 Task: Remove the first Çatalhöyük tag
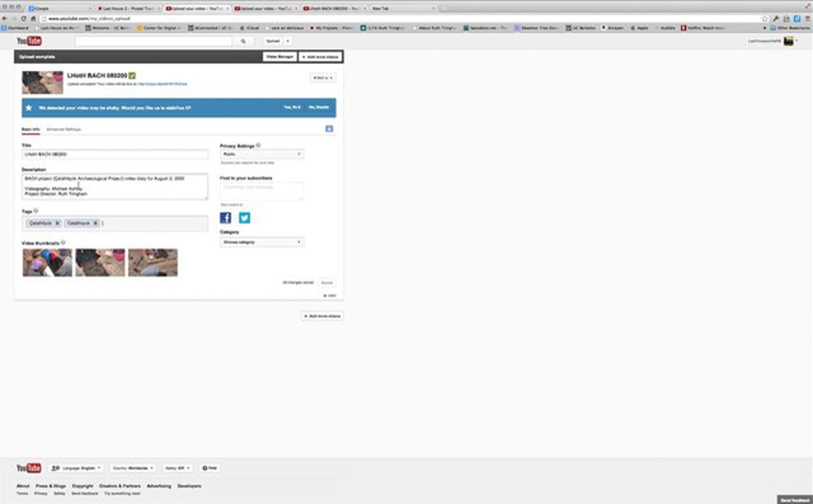pyautogui.click(x=57, y=223)
